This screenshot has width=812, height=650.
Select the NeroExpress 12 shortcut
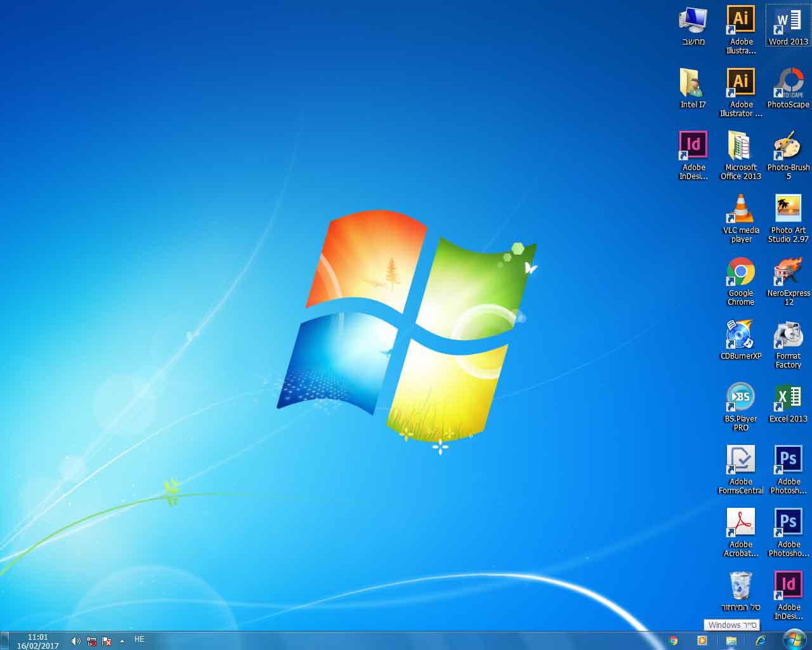[x=788, y=282]
